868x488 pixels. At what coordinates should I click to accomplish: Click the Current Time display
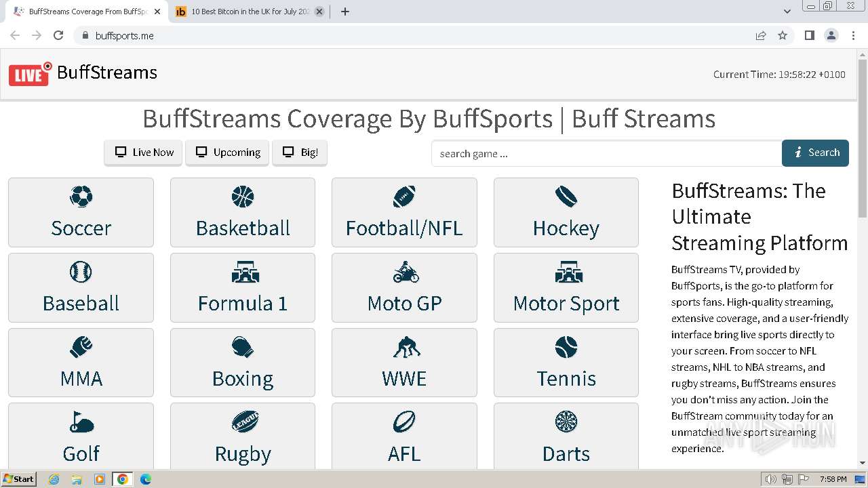tap(779, 75)
